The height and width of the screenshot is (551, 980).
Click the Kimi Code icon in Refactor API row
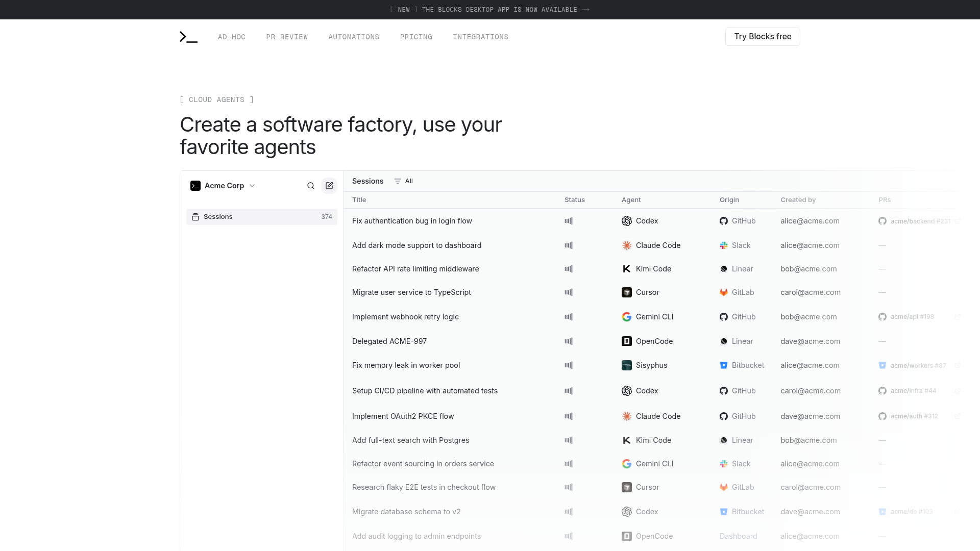click(x=627, y=269)
